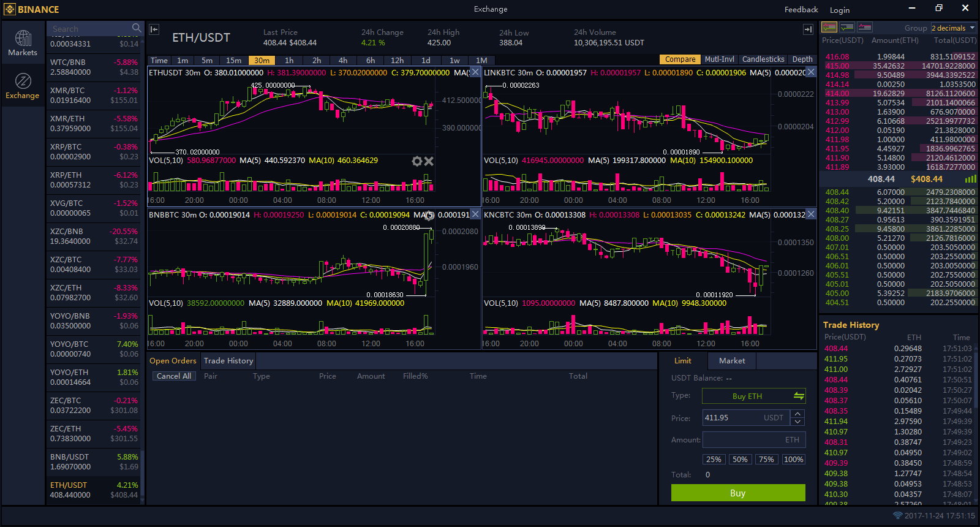Select the ZEC/BTC market row

(94, 406)
